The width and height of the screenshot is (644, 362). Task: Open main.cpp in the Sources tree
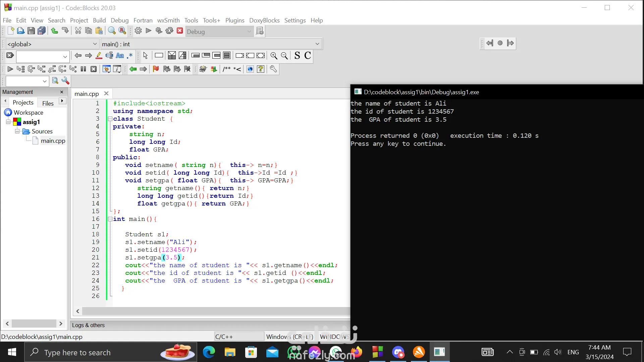(x=53, y=141)
